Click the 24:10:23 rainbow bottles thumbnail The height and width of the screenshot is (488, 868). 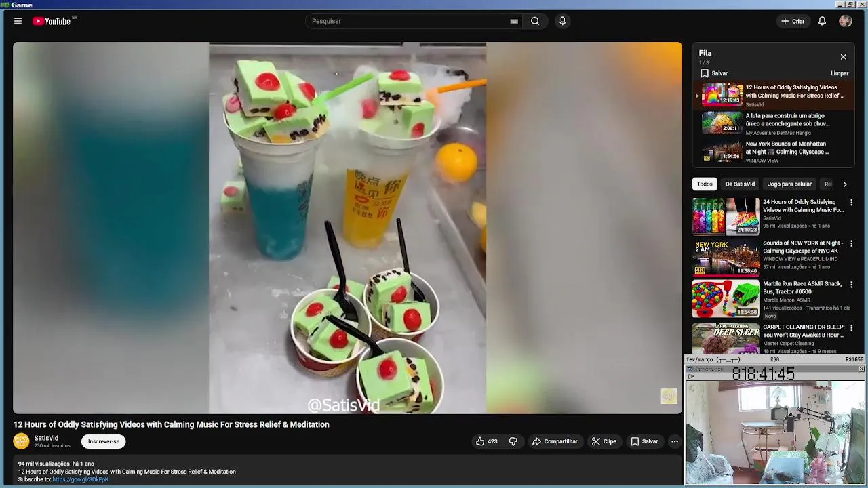click(x=726, y=216)
